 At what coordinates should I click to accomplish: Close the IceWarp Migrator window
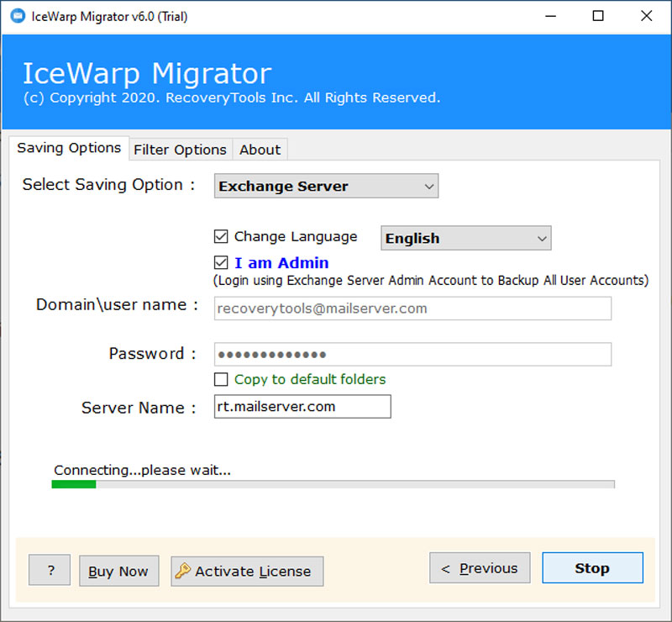[646, 16]
